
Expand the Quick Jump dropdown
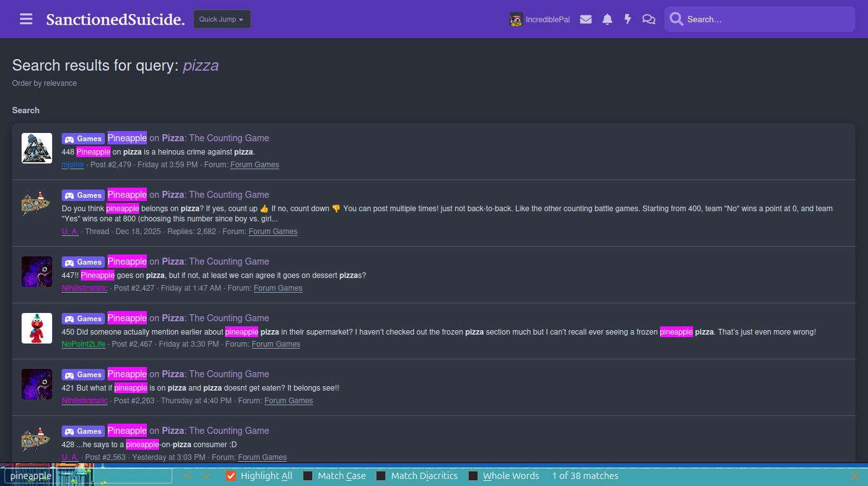222,19
